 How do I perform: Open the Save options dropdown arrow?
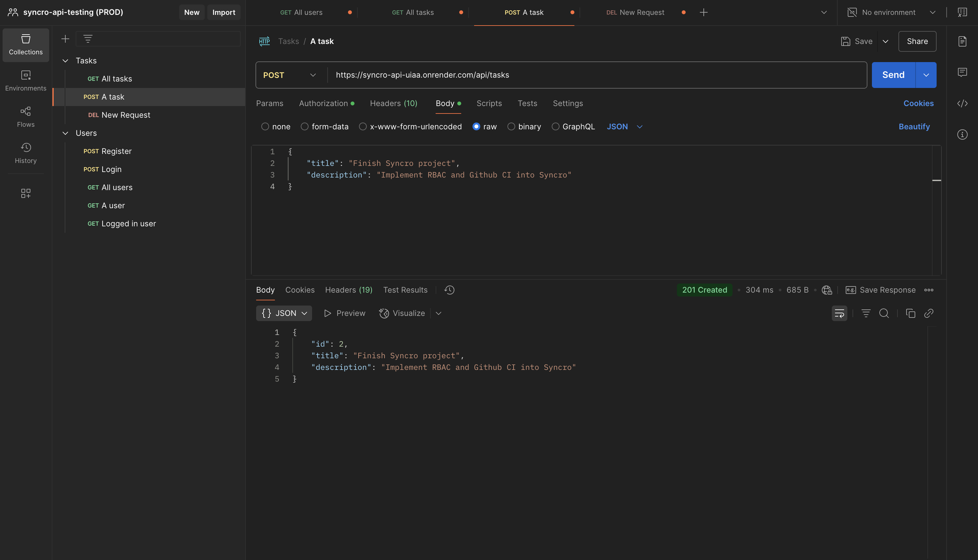(x=885, y=41)
